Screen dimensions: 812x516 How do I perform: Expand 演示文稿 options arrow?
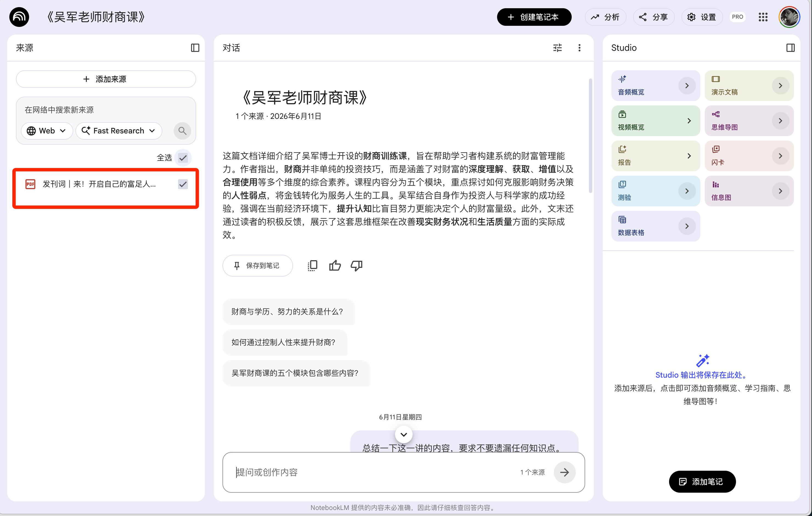(780, 86)
